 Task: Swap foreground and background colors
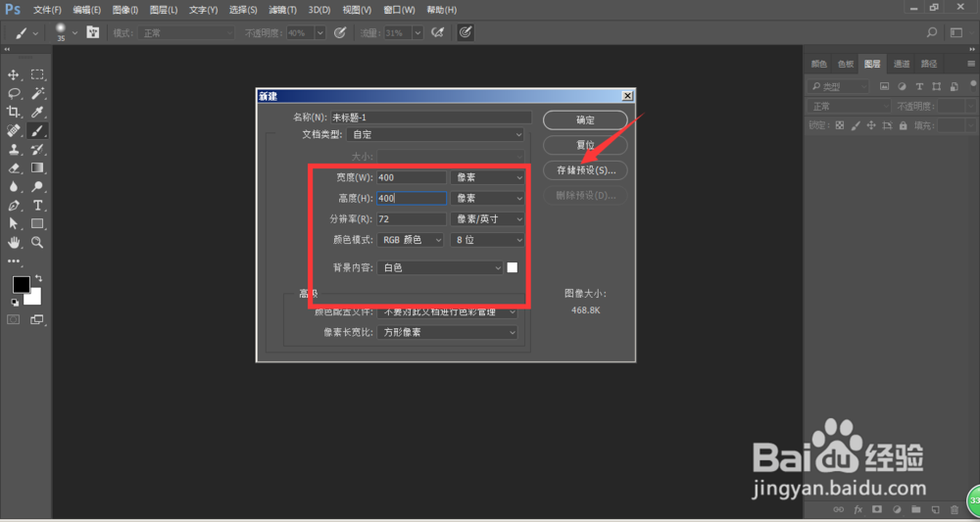pyautogui.click(x=39, y=278)
